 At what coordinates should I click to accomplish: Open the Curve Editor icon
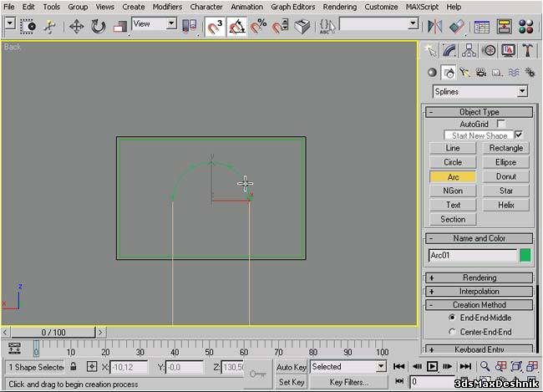pos(482,27)
